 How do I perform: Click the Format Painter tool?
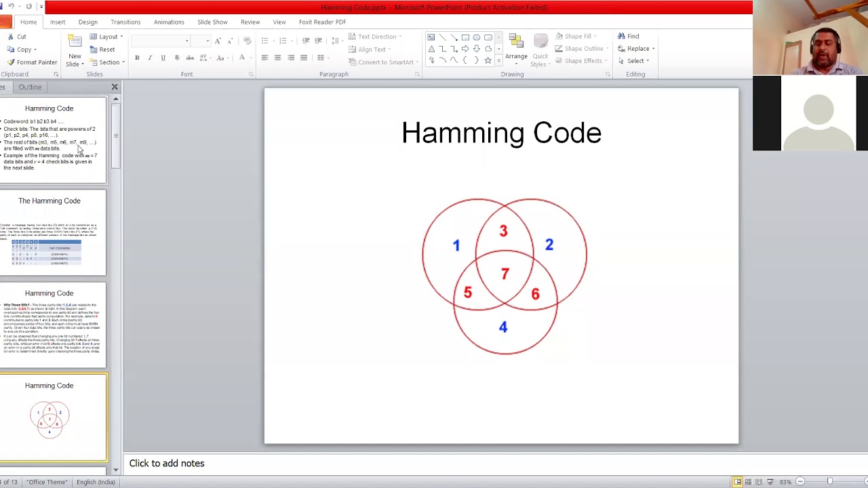32,62
